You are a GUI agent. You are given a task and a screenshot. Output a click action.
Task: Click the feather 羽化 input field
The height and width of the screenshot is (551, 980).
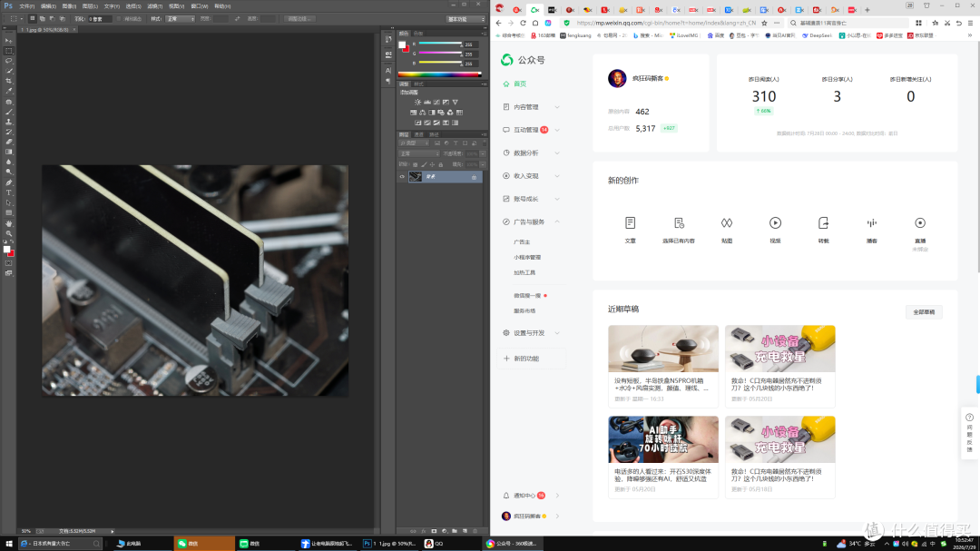(x=98, y=19)
